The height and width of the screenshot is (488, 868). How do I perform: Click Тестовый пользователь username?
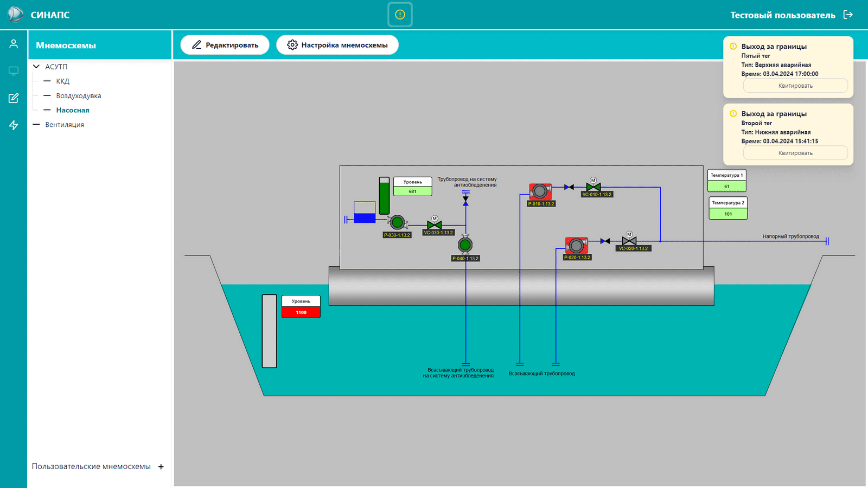coord(783,15)
